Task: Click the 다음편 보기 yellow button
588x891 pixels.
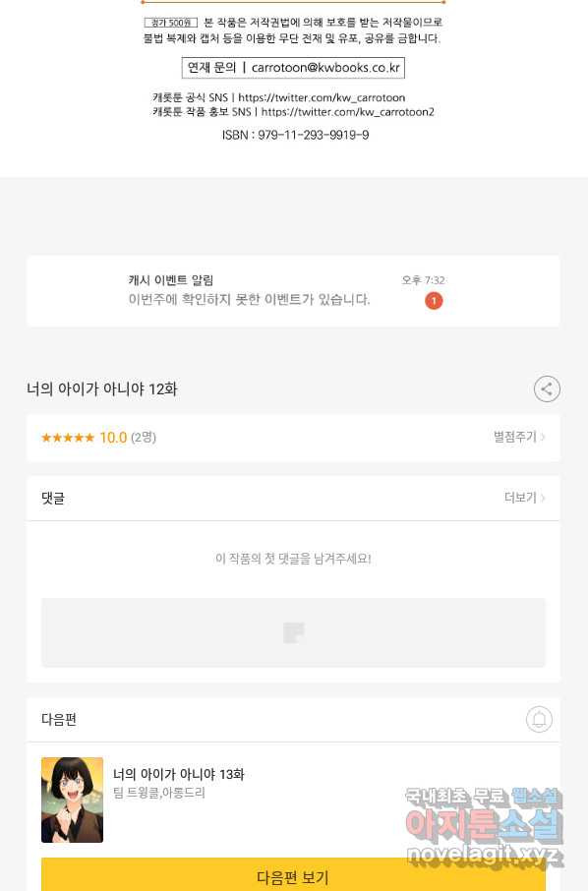Action: [293, 875]
